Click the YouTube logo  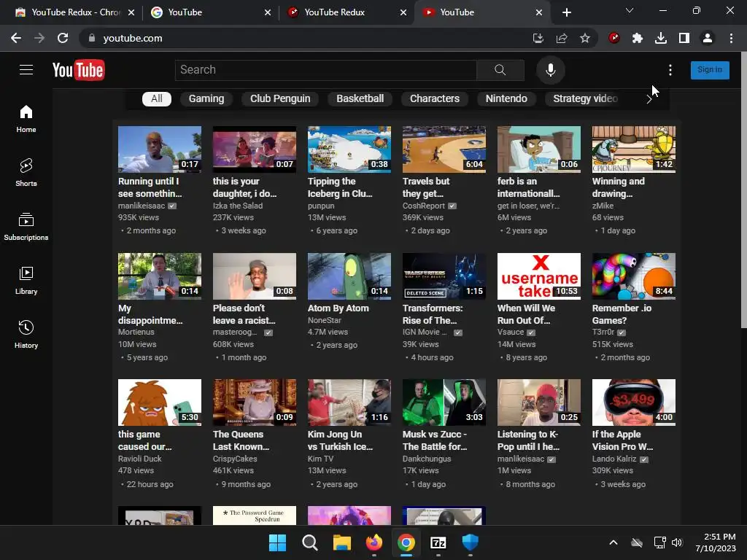click(x=79, y=70)
